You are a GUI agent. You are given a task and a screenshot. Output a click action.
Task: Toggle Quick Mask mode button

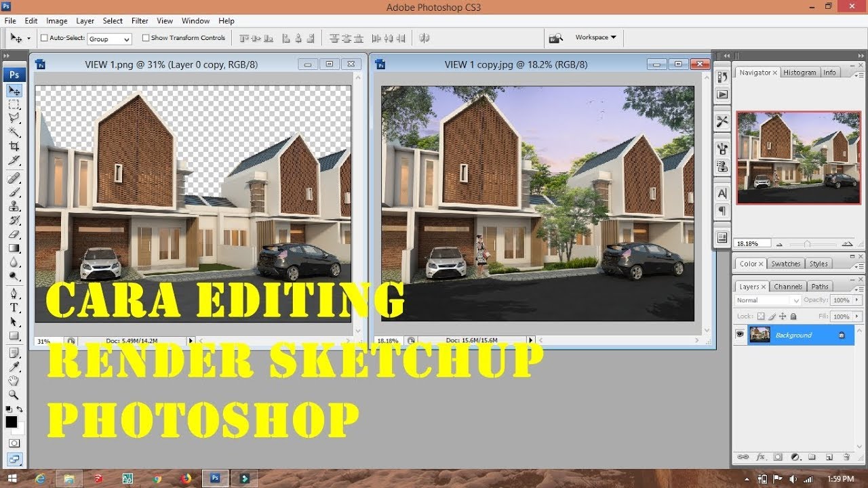[x=14, y=443]
